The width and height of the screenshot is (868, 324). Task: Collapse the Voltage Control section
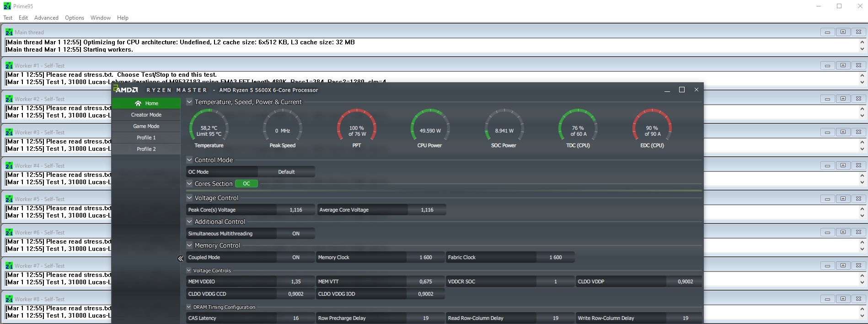point(189,198)
